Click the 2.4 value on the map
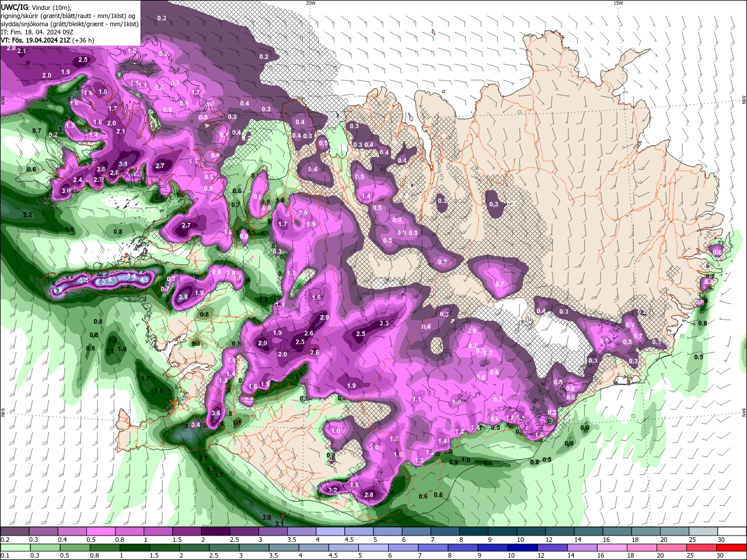This screenshot has height=560, width=747. [78, 180]
